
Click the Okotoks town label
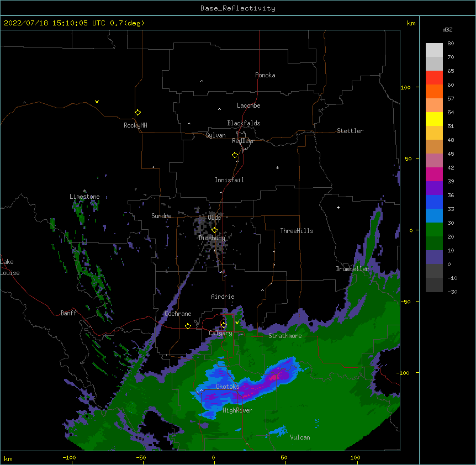click(x=228, y=387)
